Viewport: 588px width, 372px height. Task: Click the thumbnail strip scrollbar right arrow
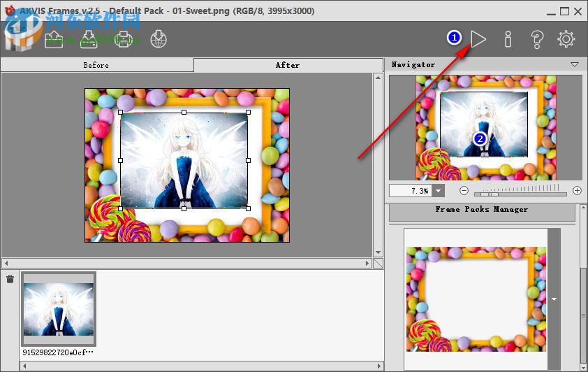click(x=378, y=366)
